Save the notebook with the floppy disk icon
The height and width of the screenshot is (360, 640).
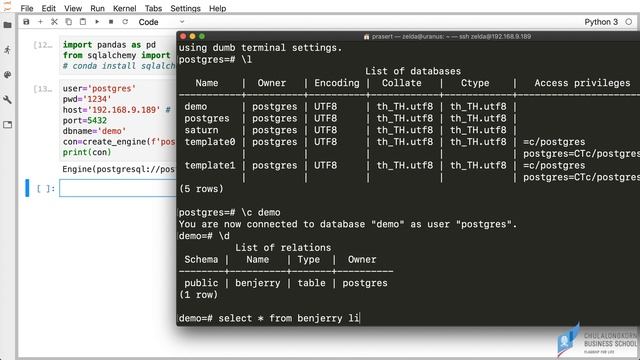pos(26,22)
